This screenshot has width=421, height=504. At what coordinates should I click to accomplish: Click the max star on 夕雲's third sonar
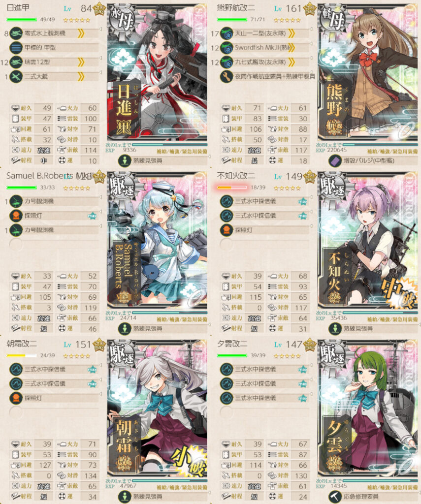point(302,398)
